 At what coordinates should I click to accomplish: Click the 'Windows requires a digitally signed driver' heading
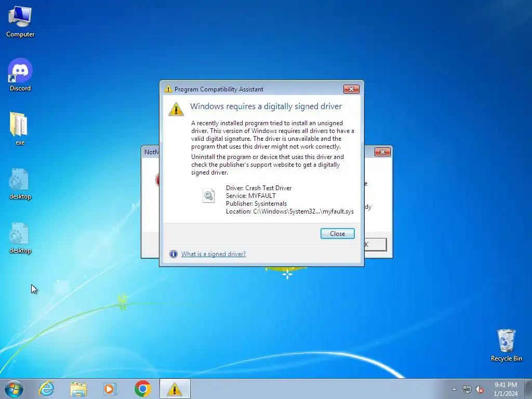click(265, 106)
